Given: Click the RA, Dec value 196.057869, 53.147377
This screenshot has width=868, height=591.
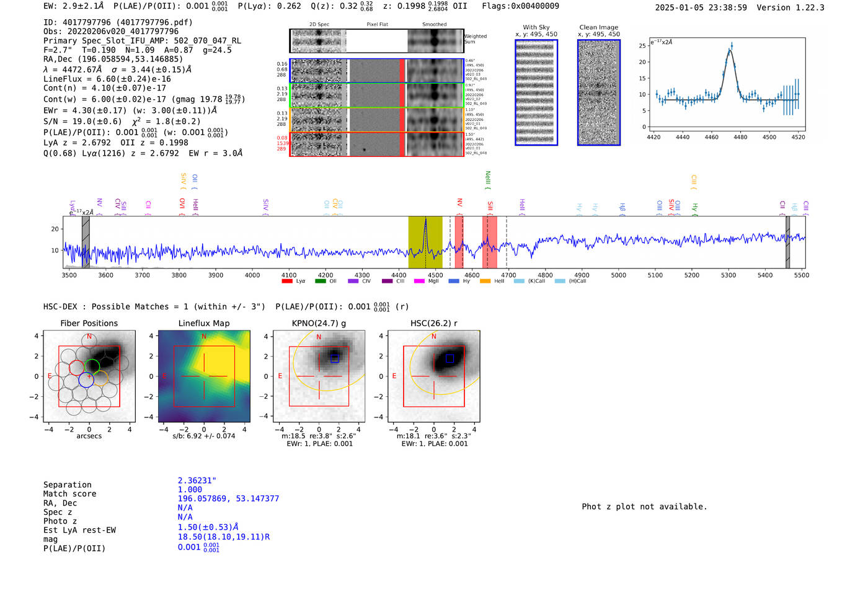Looking at the screenshot, I should tap(228, 499).
